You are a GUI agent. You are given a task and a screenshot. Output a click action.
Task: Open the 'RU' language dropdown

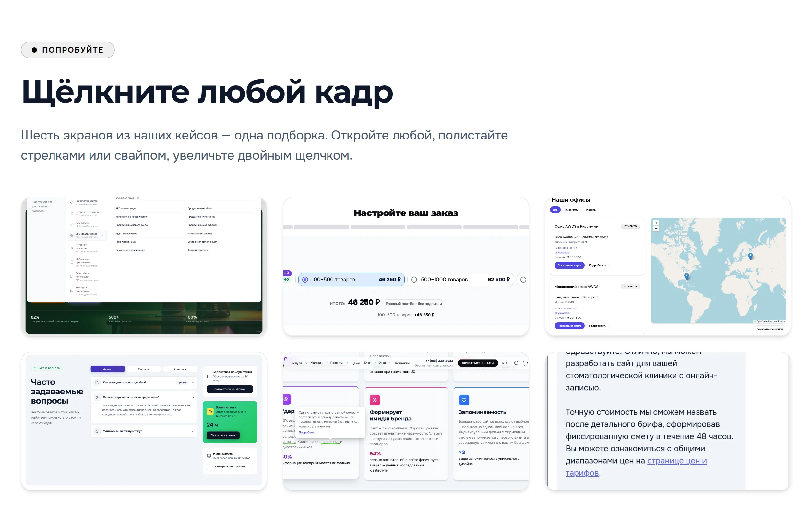point(506,363)
